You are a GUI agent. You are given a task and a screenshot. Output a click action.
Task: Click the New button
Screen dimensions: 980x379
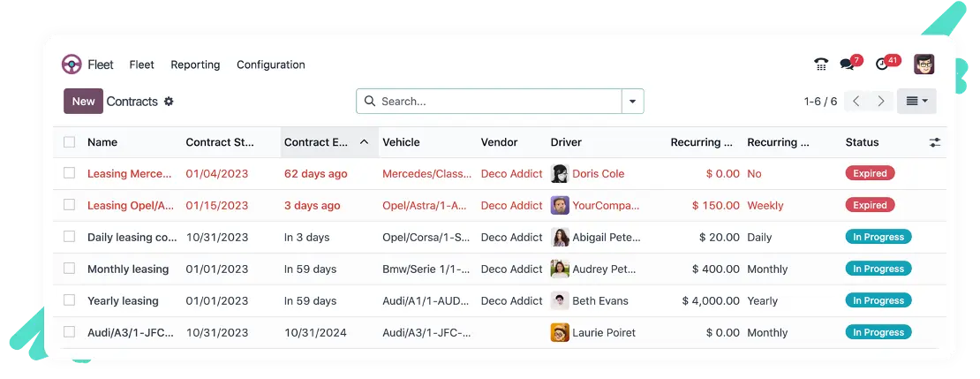(x=83, y=102)
